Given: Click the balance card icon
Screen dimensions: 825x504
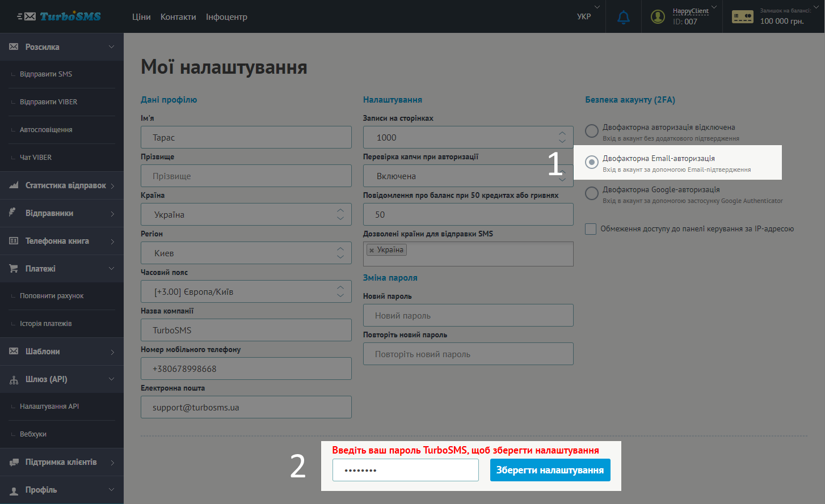Looking at the screenshot, I should [742, 17].
